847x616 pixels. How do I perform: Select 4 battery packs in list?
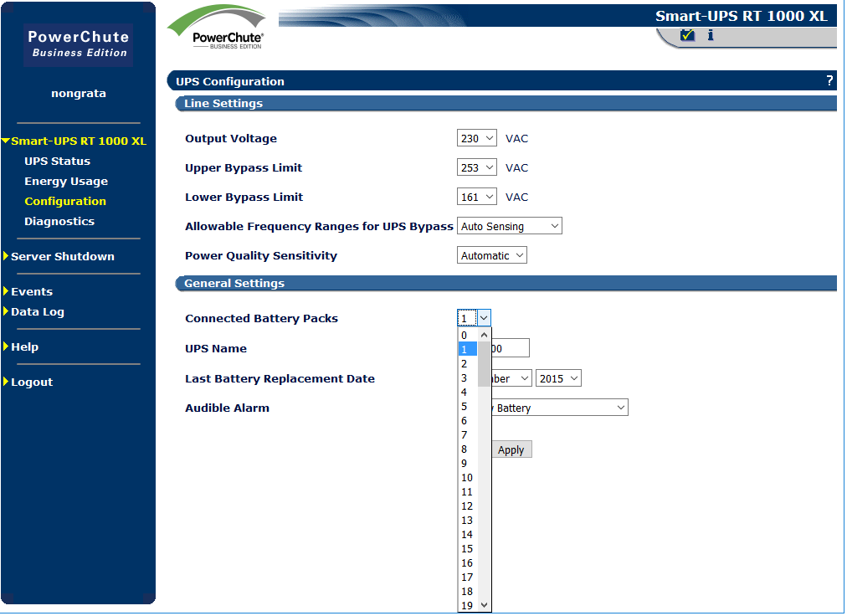(468, 392)
